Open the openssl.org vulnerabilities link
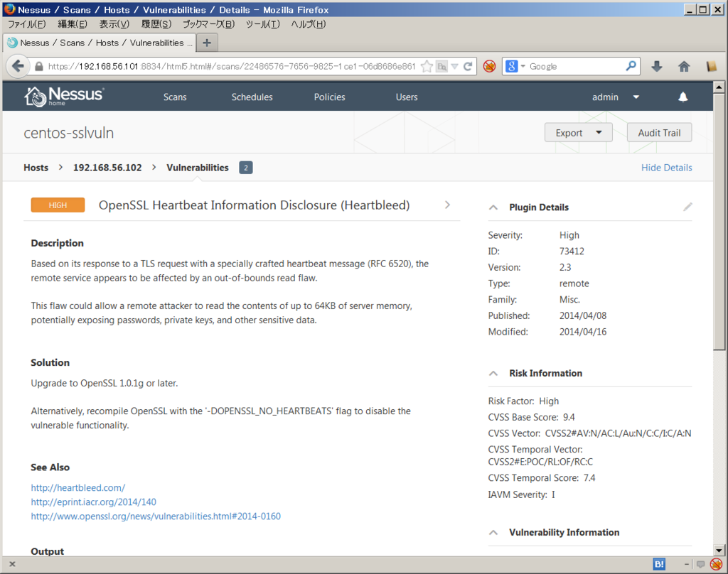Viewport: 728px width, 574px height. tap(156, 516)
